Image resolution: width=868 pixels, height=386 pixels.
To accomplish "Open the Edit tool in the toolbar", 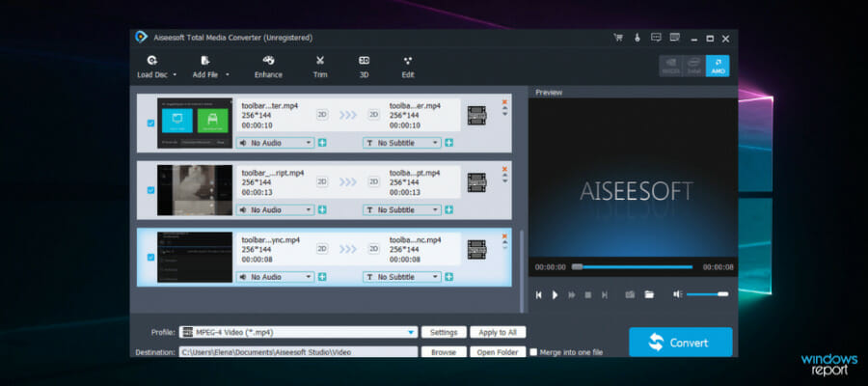I will coord(408,67).
